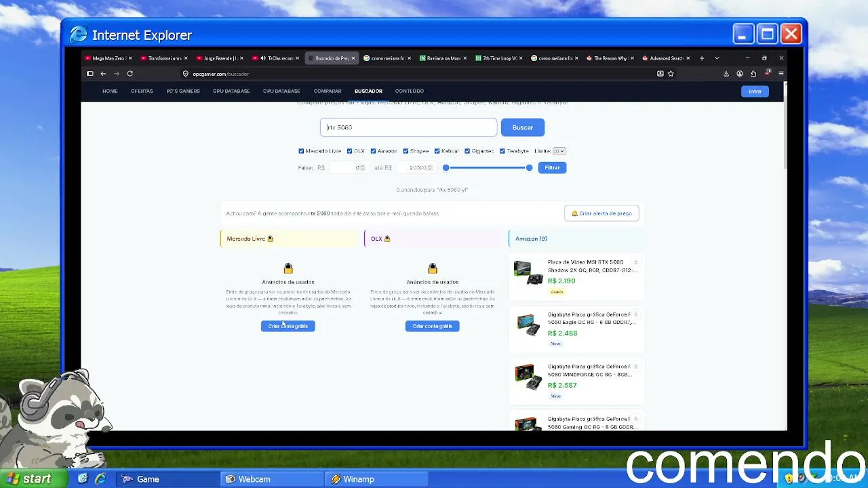Click the Filtrar button

pyautogui.click(x=552, y=167)
